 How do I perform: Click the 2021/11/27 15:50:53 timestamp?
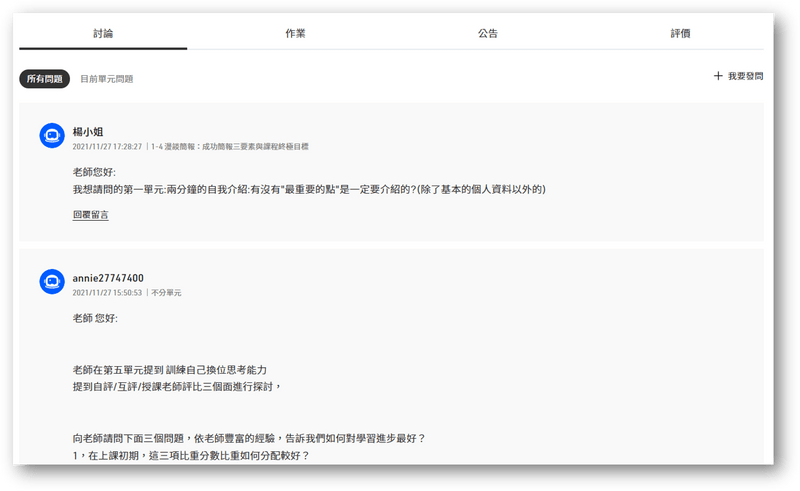pos(107,293)
